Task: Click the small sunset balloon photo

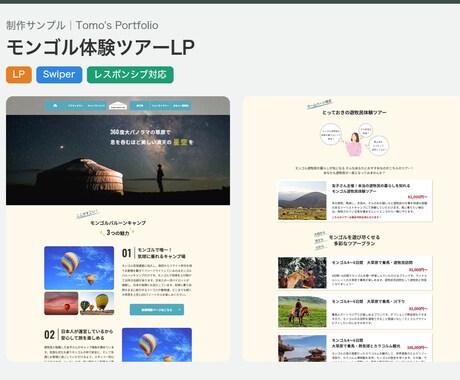Action: [x=61, y=303]
